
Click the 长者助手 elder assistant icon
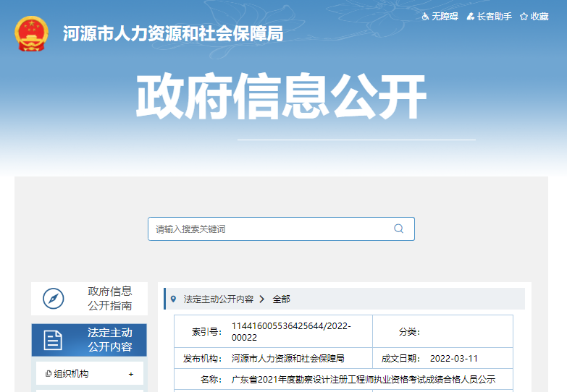click(x=470, y=16)
